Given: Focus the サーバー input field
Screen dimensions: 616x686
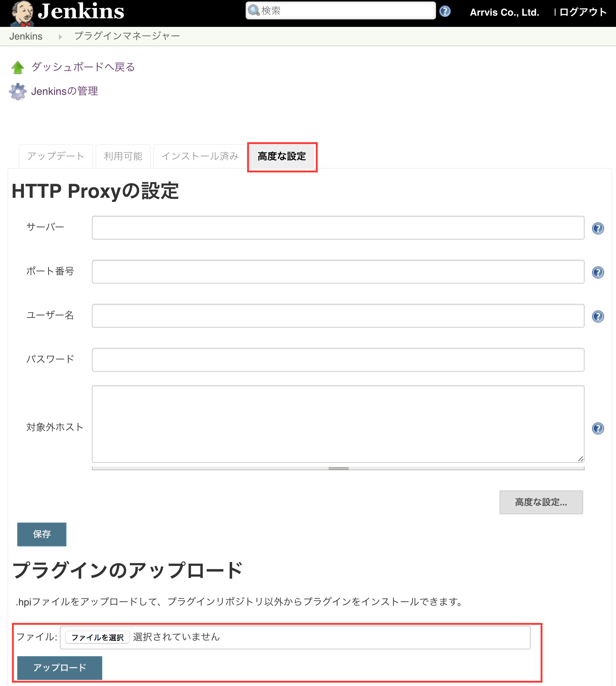Looking at the screenshot, I should pyautogui.click(x=338, y=228).
